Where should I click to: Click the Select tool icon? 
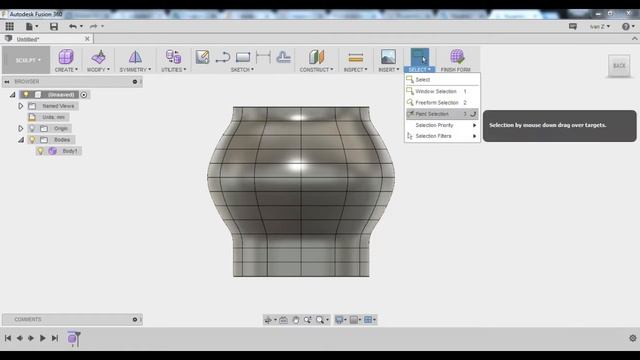click(420, 57)
